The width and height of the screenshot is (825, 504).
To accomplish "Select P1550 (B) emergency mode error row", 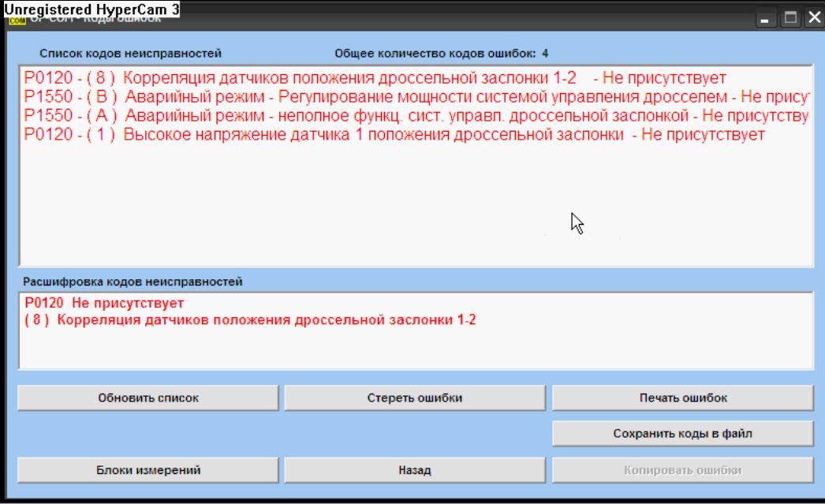I will pos(416,97).
